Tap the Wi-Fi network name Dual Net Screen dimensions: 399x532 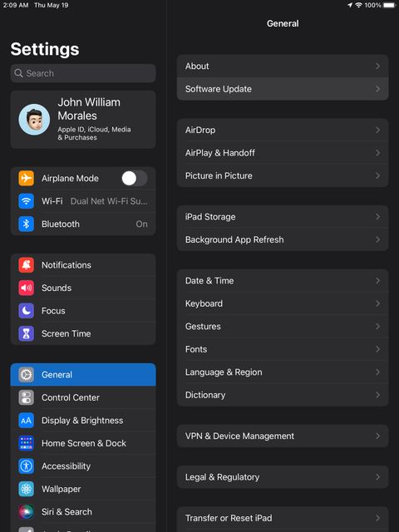[x=109, y=201]
